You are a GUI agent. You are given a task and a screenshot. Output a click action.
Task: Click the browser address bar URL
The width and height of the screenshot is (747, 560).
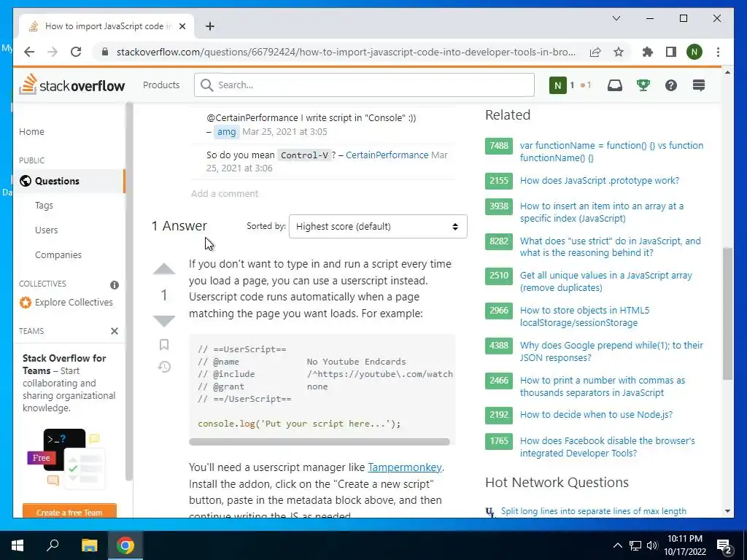click(346, 52)
